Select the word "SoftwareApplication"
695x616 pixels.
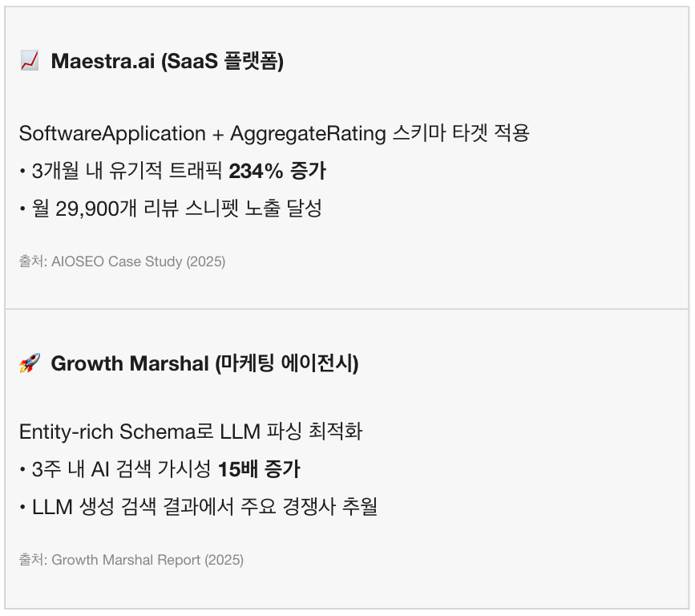pos(112,133)
